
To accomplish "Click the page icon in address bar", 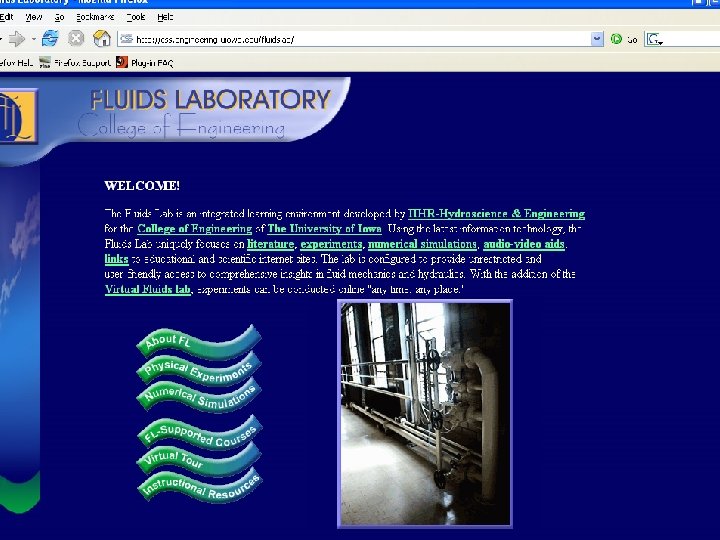I will coord(126,39).
